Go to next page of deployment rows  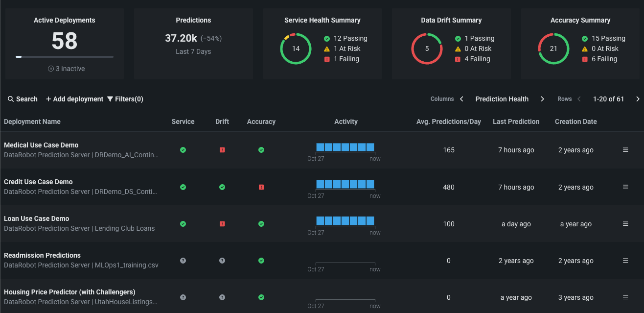(x=637, y=99)
